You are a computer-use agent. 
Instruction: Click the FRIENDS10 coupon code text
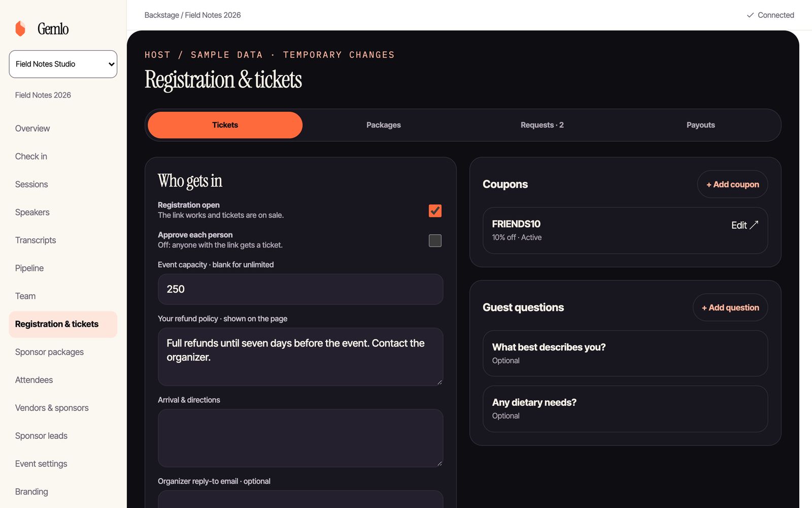(516, 224)
